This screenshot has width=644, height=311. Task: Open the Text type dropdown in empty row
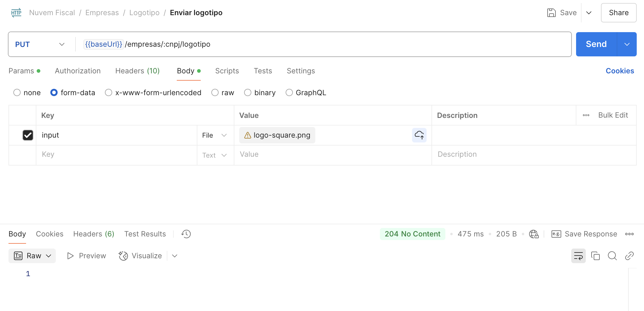[x=215, y=155]
